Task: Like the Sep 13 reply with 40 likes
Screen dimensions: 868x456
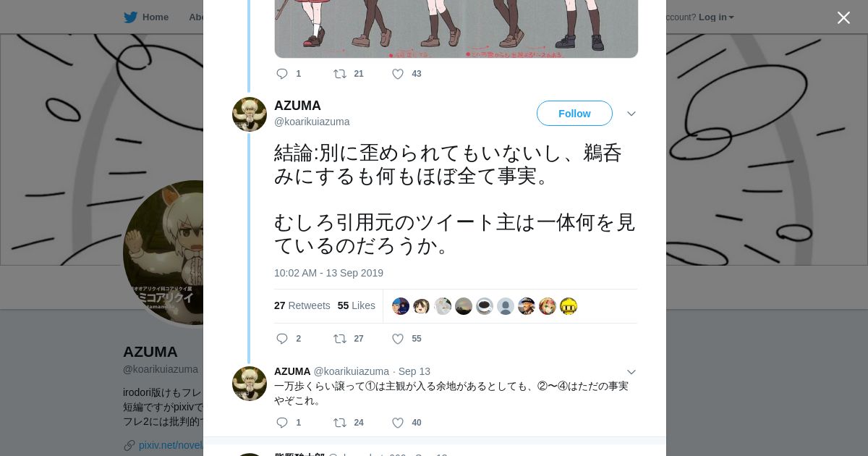Action: [x=398, y=423]
